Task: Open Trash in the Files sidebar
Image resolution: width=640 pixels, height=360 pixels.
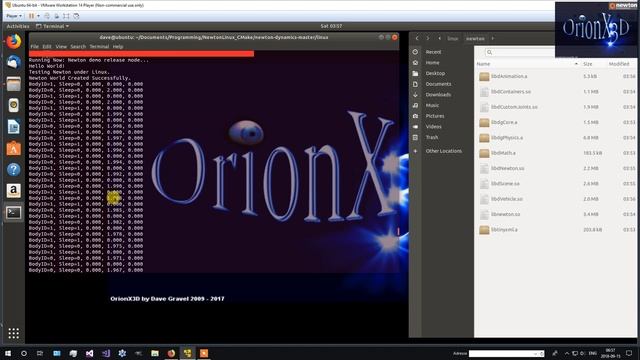Action: pyautogui.click(x=432, y=137)
